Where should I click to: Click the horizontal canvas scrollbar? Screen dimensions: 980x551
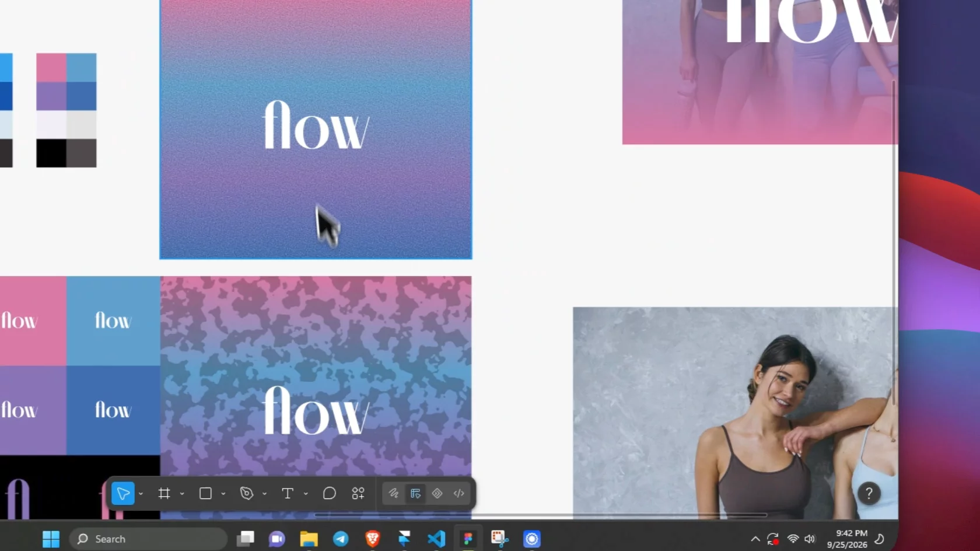540,515
